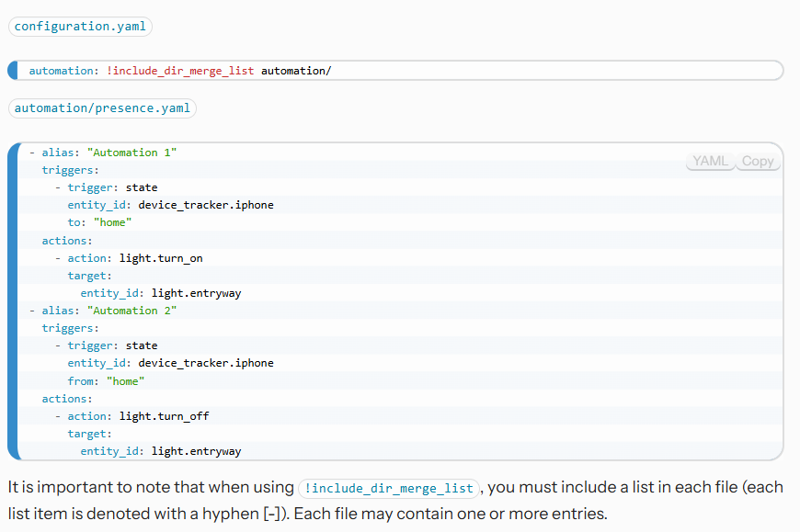Click the from: "home" line
Image resolution: width=800 pixels, height=532 pixels.
[106, 381]
